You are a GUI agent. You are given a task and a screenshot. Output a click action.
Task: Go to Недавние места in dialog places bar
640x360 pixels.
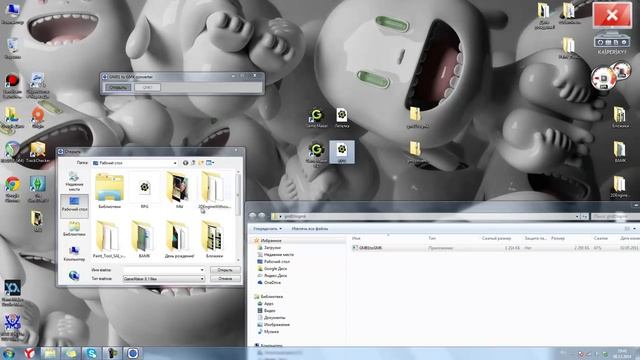[74, 182]
